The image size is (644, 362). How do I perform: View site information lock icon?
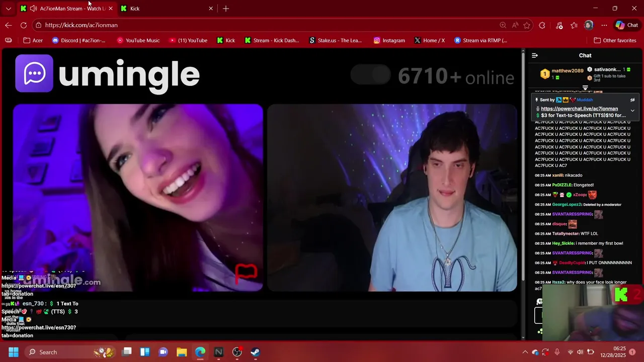39,25
